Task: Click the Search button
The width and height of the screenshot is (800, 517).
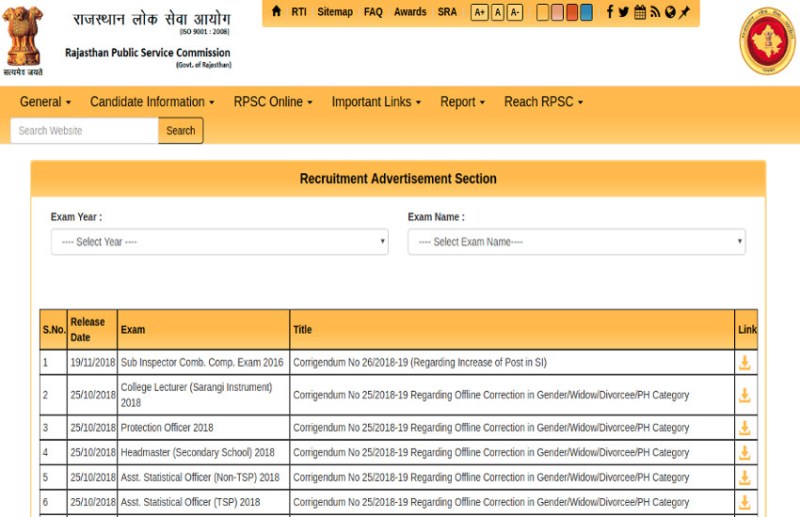Action: 181,131
